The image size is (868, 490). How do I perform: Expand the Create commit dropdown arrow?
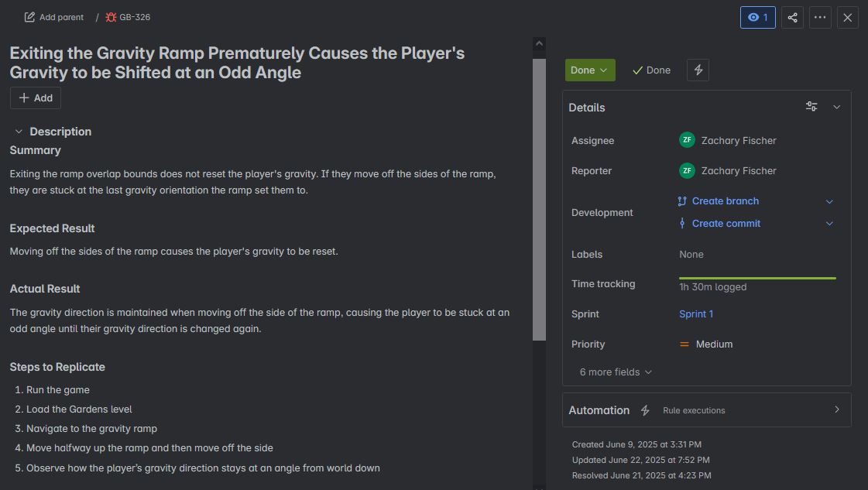[x=829, y=224]
